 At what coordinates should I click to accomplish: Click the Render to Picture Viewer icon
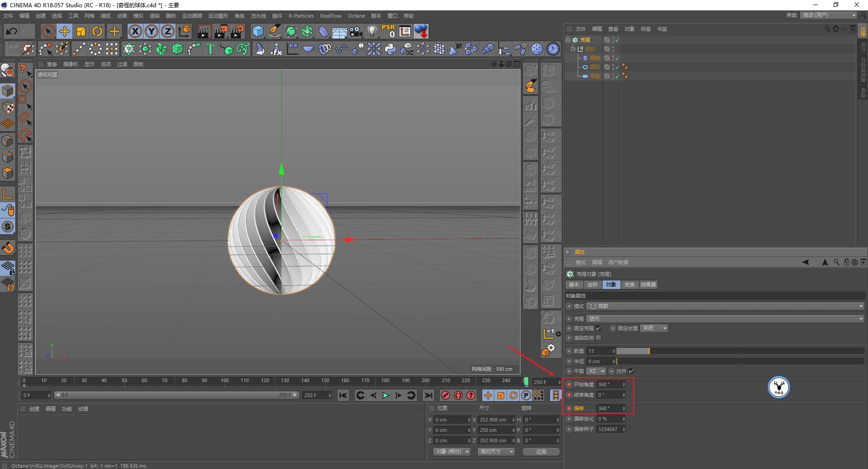[x=221, y=31]
